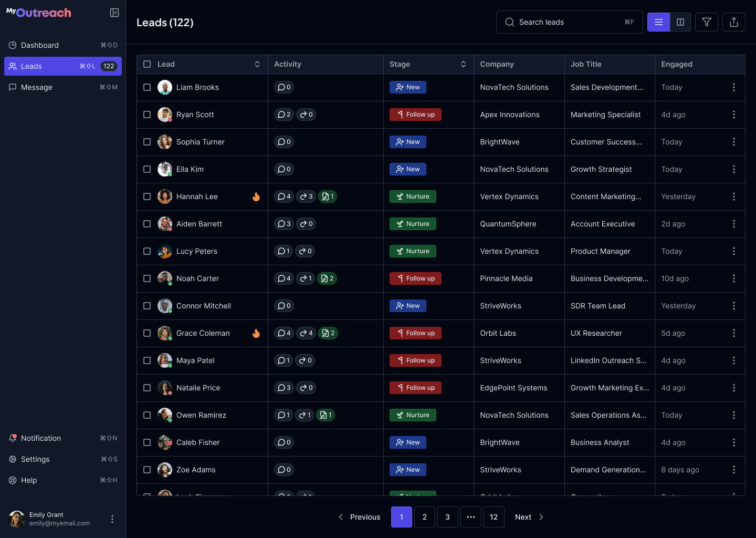Collapse the sidebar panel icon
Image resolution: width=756 pixels, height=538 pixels.
click(114, 13)
